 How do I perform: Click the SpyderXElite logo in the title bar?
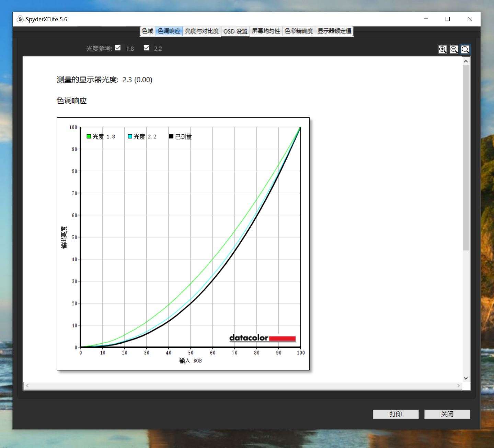[x=20, y=19]
